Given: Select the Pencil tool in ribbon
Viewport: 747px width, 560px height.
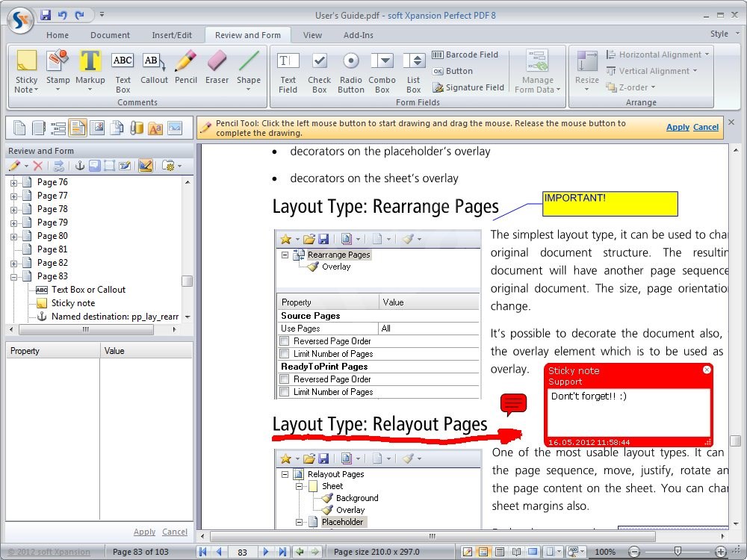Looking at the screenshot, I should [x=186, y=66].
